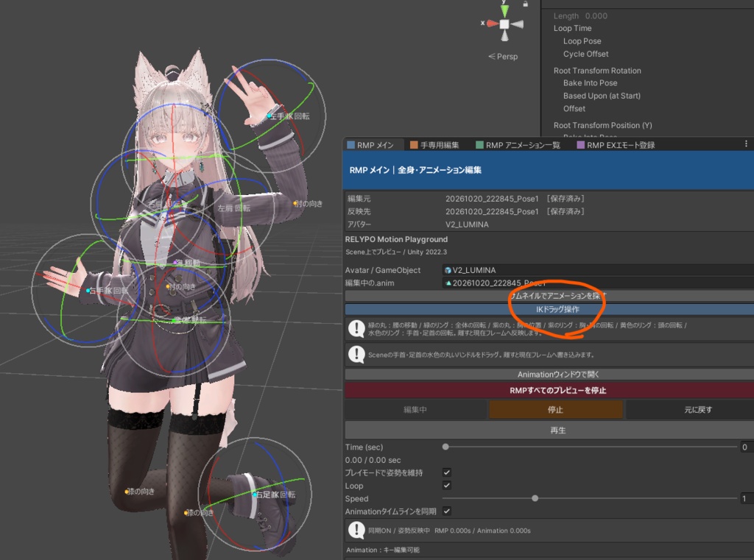Image resolution: width=754 pixels, height=560 pixels.
Task: Click the warning icon beside Sceneの手首 hint
Action: tap(356, 355)
